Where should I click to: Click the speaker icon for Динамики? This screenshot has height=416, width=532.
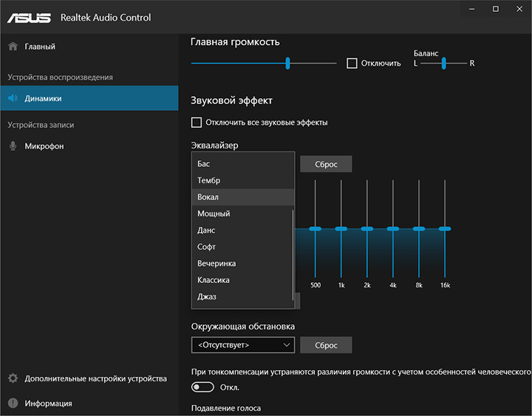pyautogui.click(x=13, y=98)
